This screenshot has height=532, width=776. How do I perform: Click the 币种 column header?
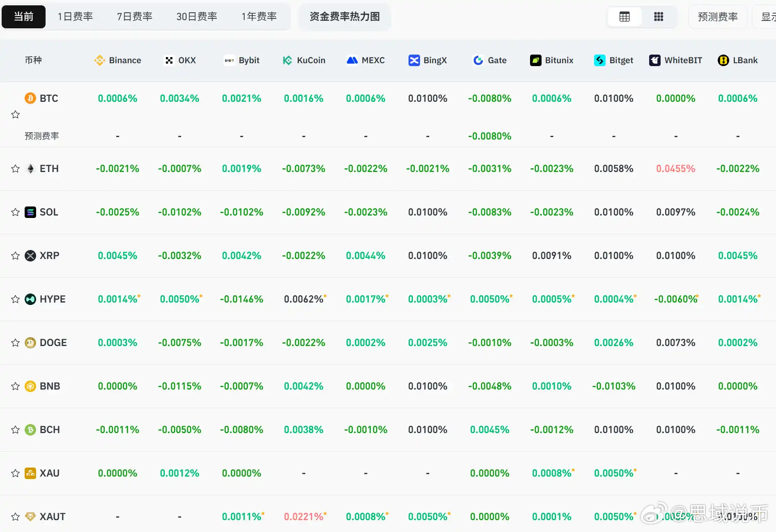(x=34, y=60)
